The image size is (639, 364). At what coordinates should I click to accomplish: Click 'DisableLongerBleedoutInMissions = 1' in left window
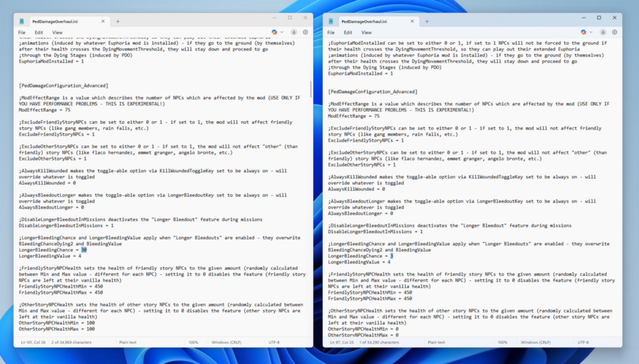pos(66,225)
